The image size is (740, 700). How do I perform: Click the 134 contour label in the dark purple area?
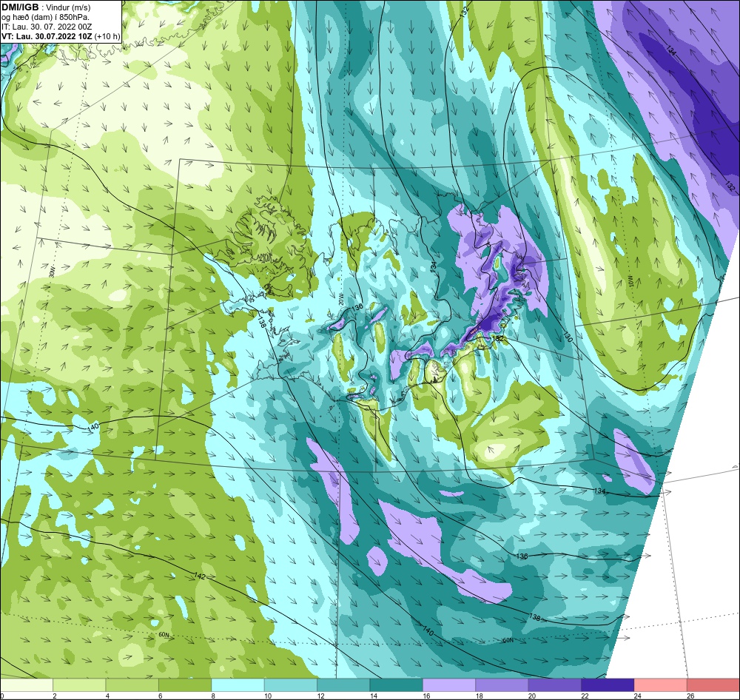672,50
